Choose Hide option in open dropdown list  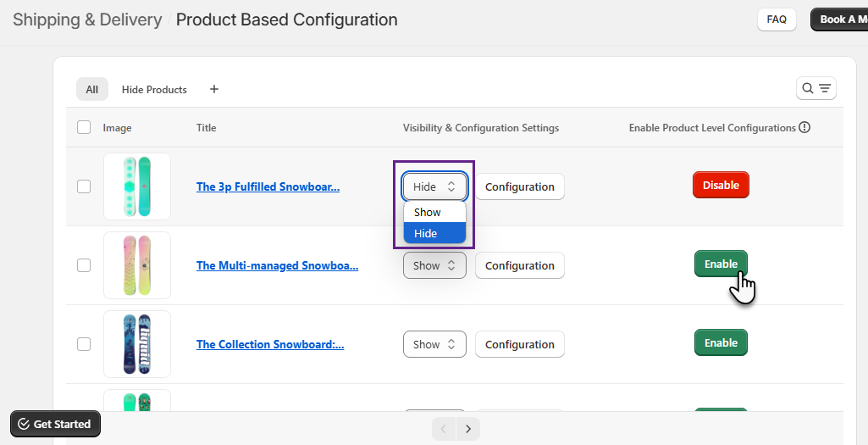(x=434, y=233)
